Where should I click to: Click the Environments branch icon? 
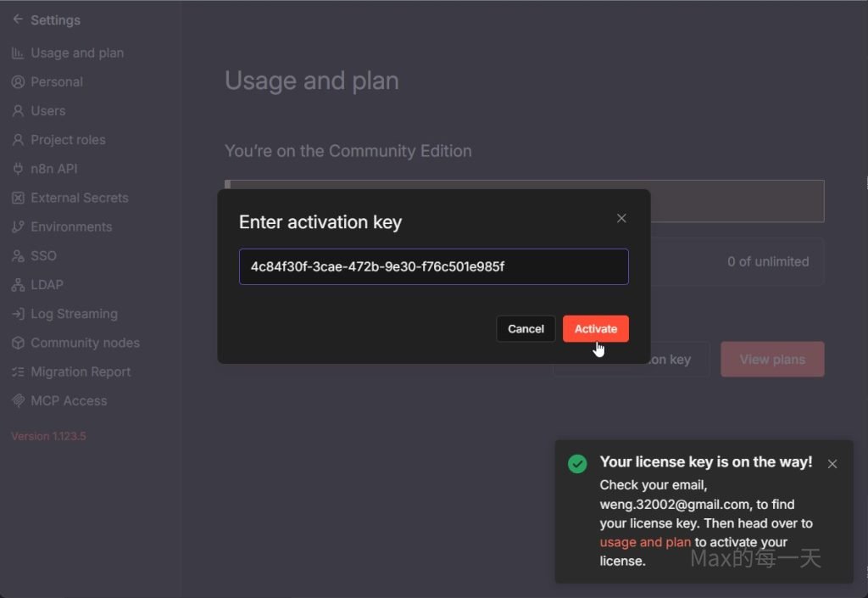pyautogui.click(x=17, y=227)
